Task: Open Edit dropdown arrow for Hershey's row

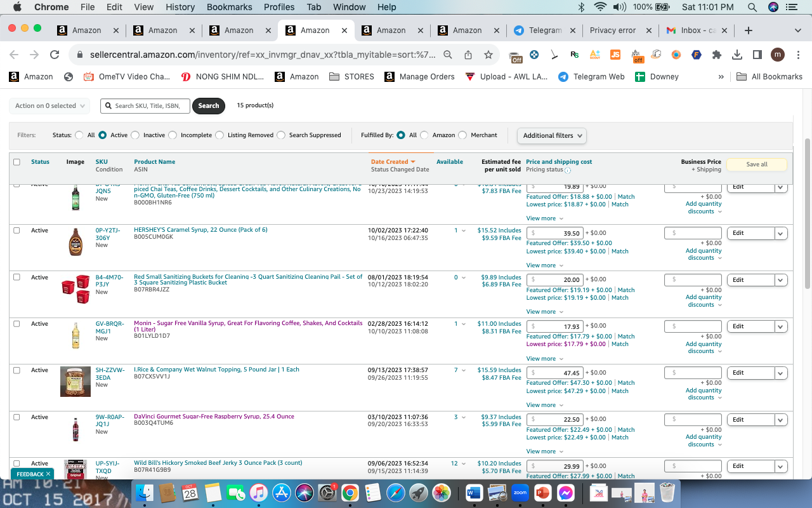Action: click(781, 233)
